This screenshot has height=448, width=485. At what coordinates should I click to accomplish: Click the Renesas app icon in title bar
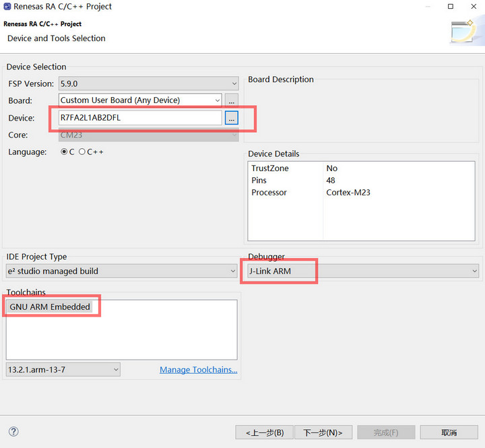pyautogui.click(x=7, y=6)
